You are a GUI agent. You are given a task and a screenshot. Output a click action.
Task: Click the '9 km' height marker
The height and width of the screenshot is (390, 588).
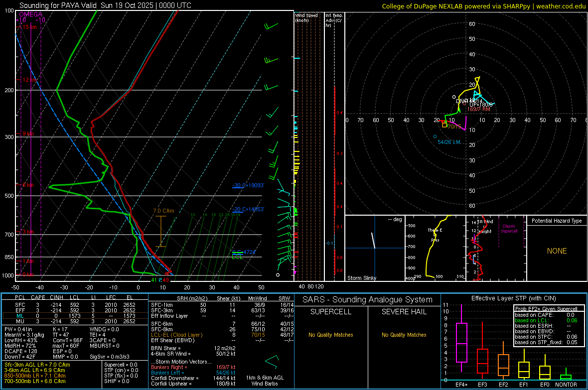click(x=28, y=134)
